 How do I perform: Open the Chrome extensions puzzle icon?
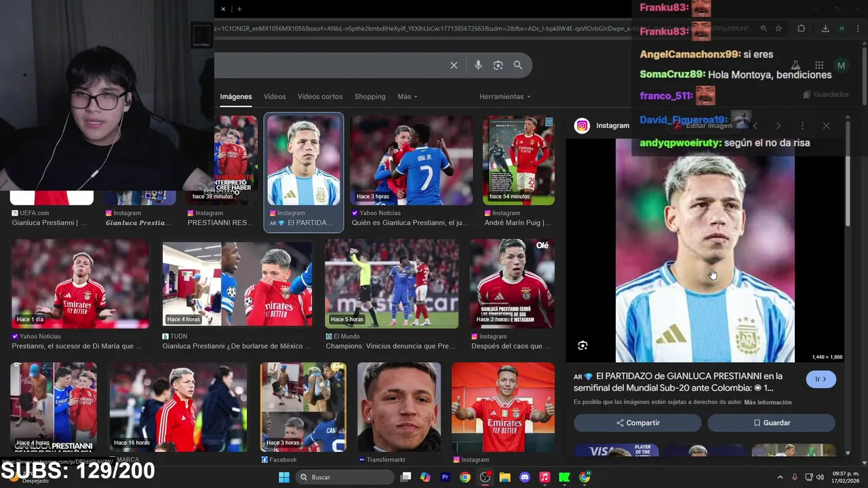click(801, 28)
